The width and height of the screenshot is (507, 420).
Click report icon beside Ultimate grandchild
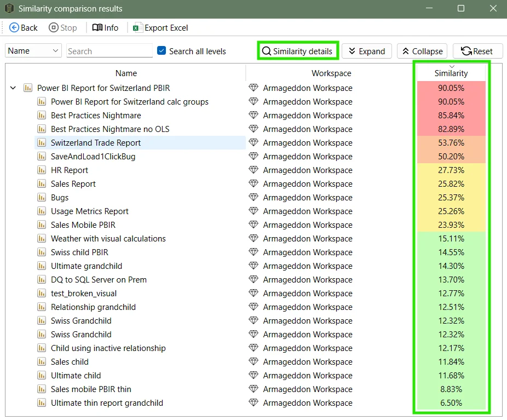pyautogui.click(x=42, y=266)
